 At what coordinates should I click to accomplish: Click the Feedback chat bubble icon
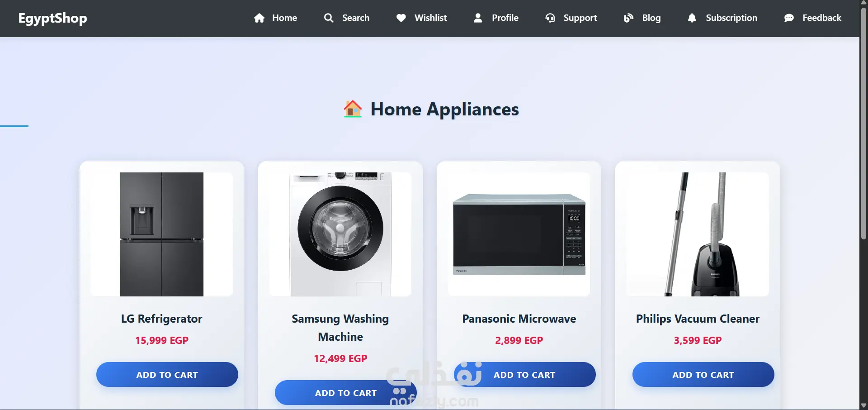pos(789,18)
